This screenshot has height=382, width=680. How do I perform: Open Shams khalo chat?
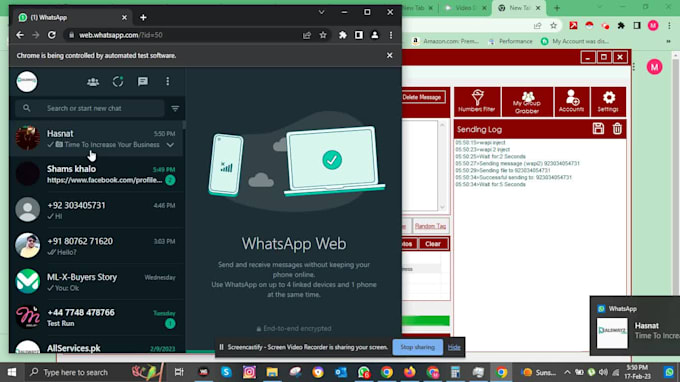96,174
